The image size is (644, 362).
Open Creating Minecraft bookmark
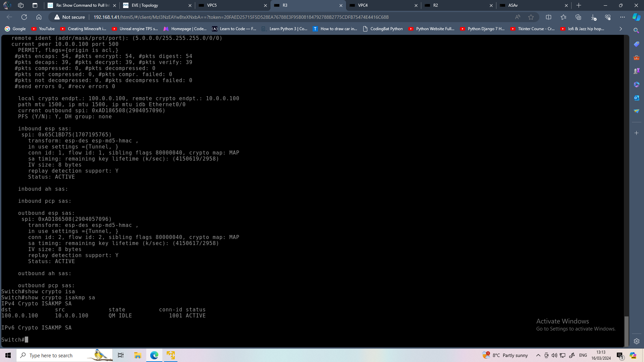[x=83, y=29]
